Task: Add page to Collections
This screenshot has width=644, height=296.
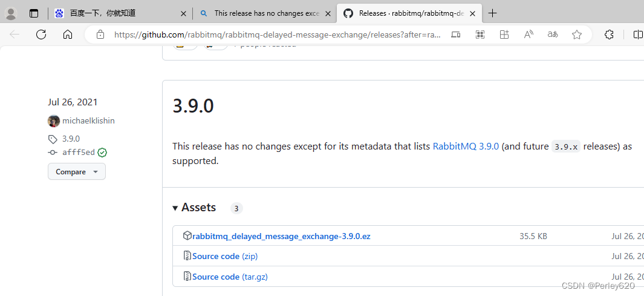Action: pyautogui.click(x=504, y=35)
